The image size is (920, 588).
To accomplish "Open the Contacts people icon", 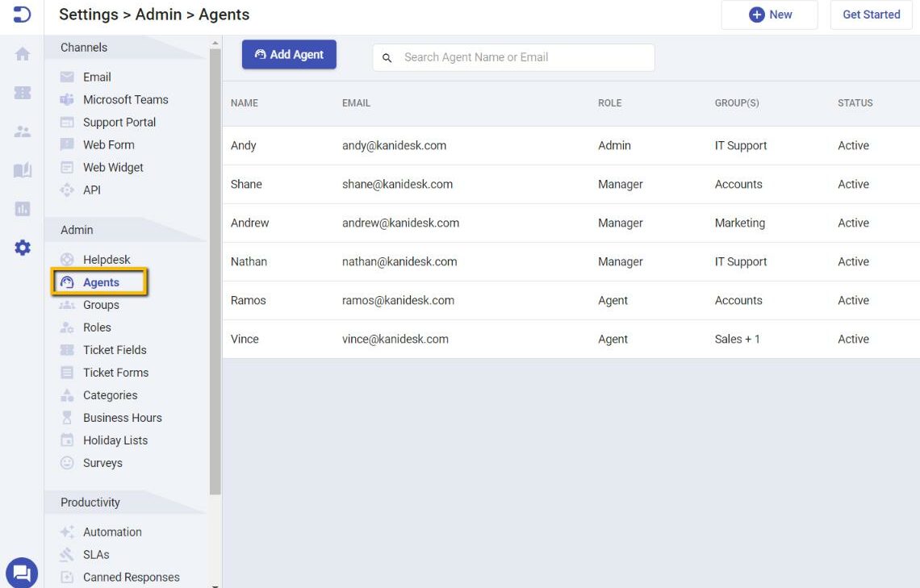I will click(x=22, y=131).
